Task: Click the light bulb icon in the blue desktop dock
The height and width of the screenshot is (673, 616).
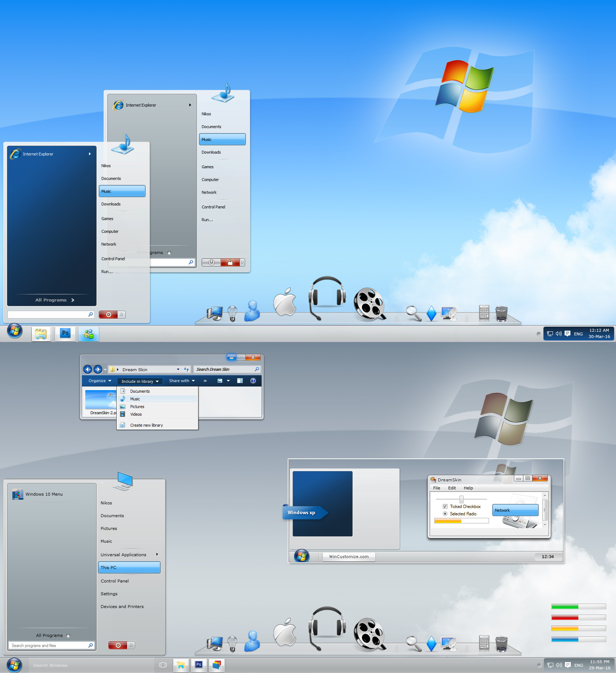Action: (x=232, y=314)
